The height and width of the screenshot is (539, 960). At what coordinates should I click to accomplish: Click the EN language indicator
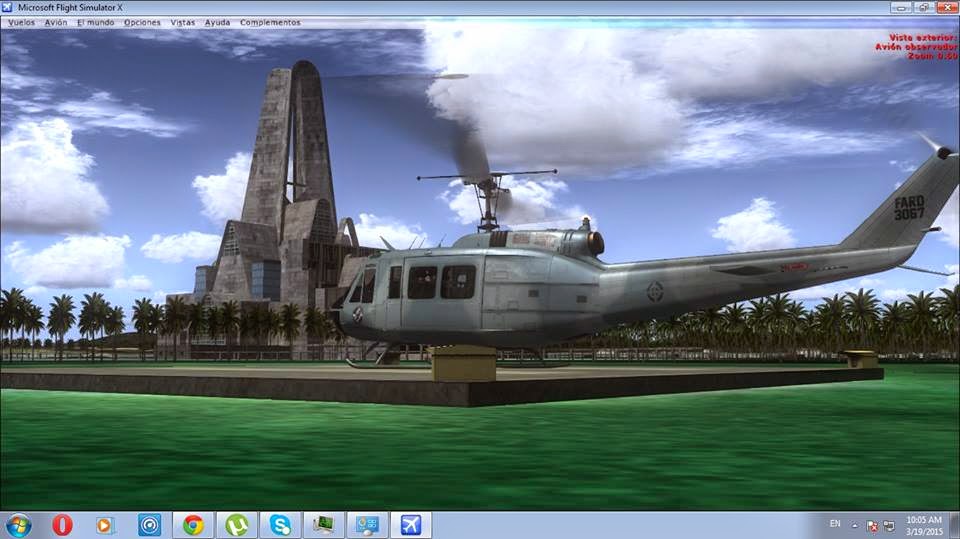click(x=835, y=524)
